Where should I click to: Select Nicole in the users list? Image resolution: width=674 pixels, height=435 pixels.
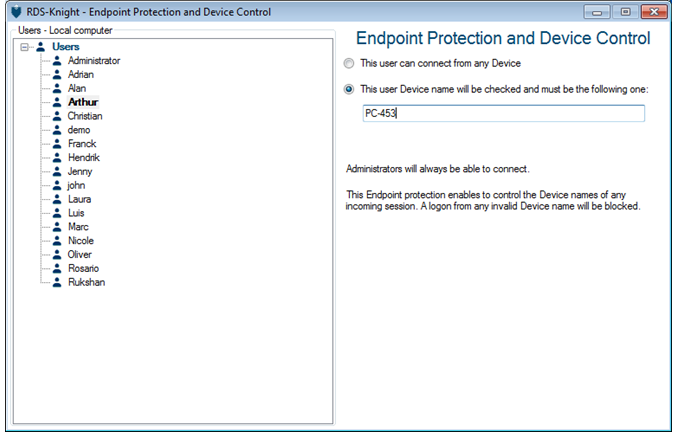[82, 241]
